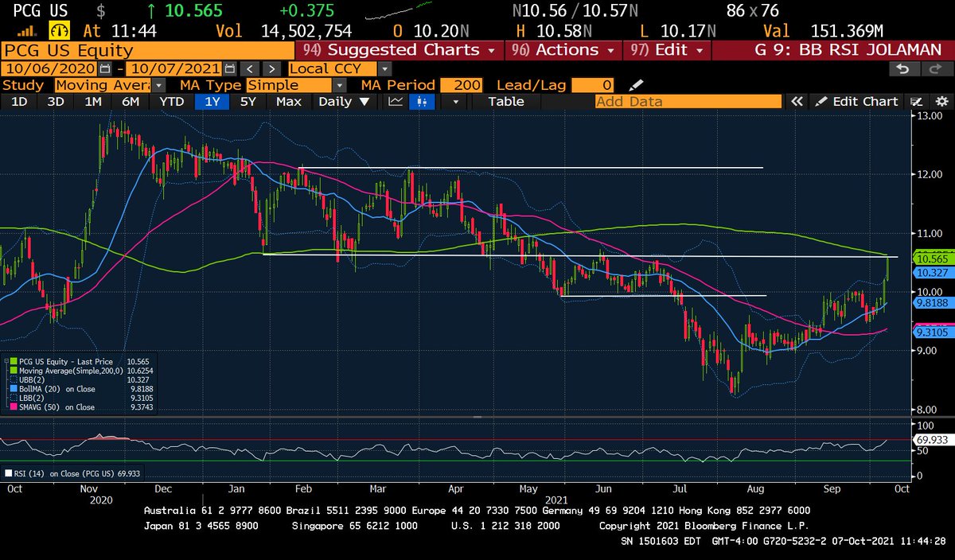Click the PCG US Equity security field
Screen dimensions: 955x560
tap(149, 49)
